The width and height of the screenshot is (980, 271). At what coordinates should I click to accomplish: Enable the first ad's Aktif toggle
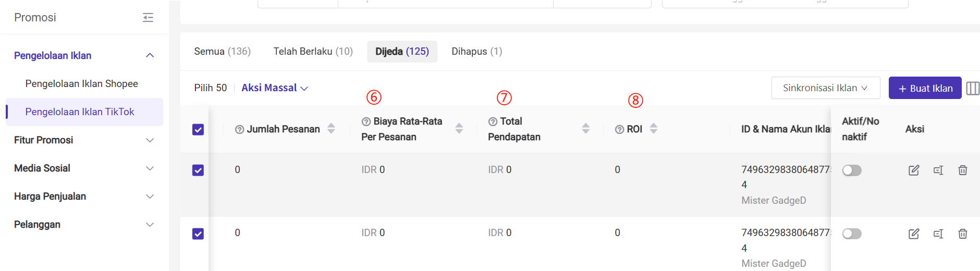[852, 170]
